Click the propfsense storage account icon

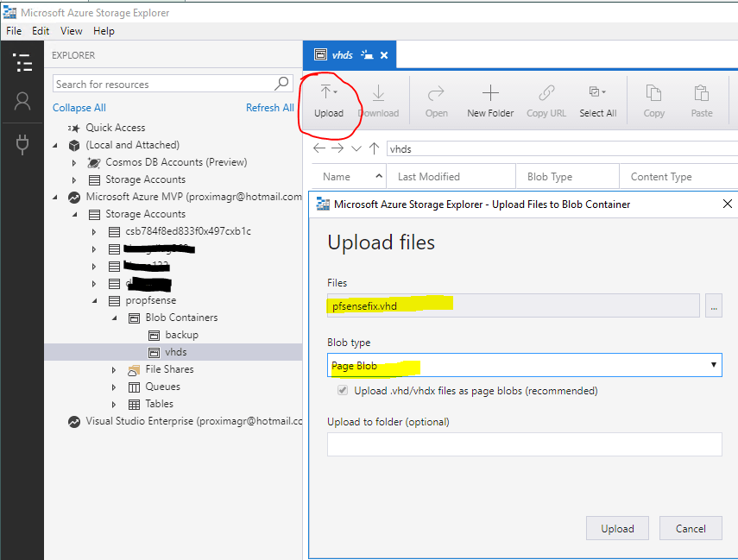(x=114, y=300)
